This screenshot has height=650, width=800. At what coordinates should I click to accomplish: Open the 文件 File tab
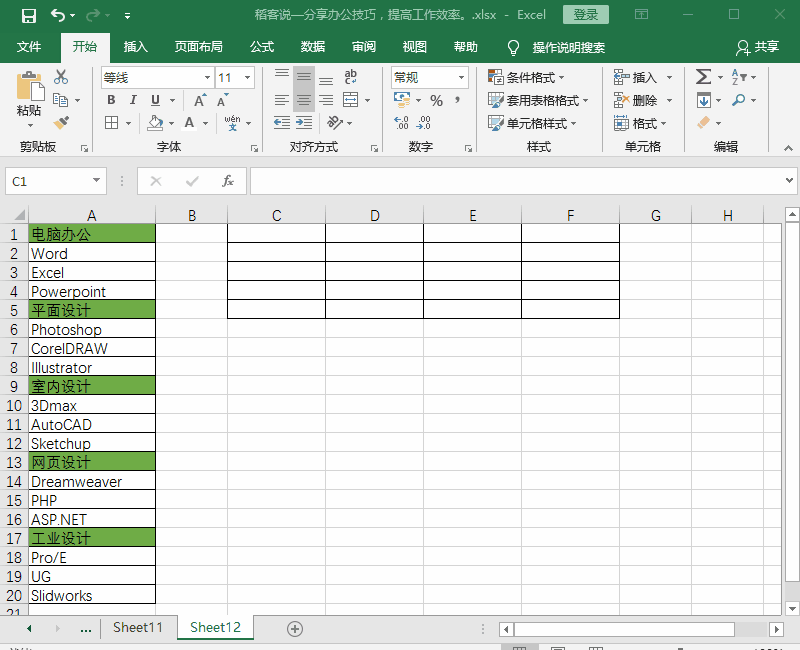pos(29,47)
